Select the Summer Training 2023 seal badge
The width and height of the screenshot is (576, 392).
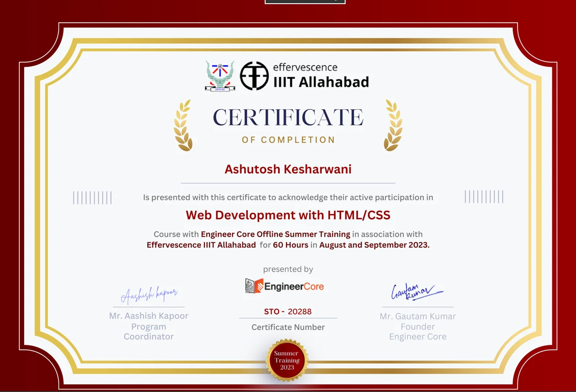click(287, 360)
